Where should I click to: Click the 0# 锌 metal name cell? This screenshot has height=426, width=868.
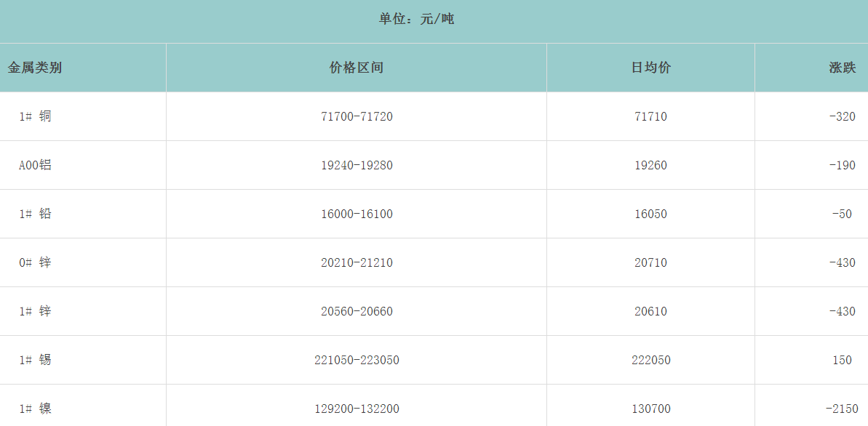coord(35,262)
